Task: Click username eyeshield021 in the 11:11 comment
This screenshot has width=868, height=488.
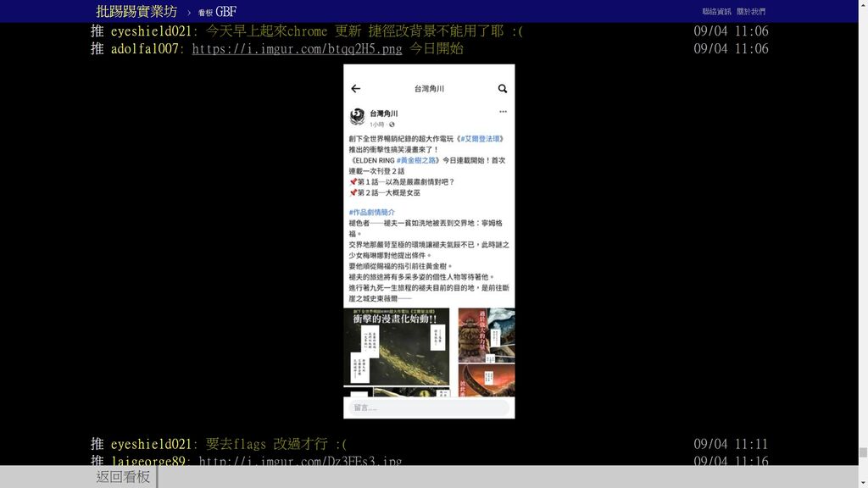Action: tap(151, 444)
